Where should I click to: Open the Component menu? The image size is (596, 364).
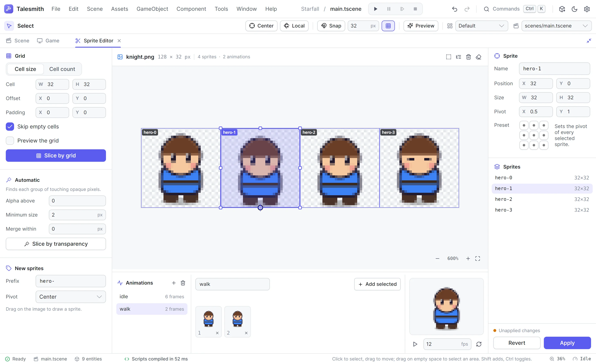pos(191,9)
